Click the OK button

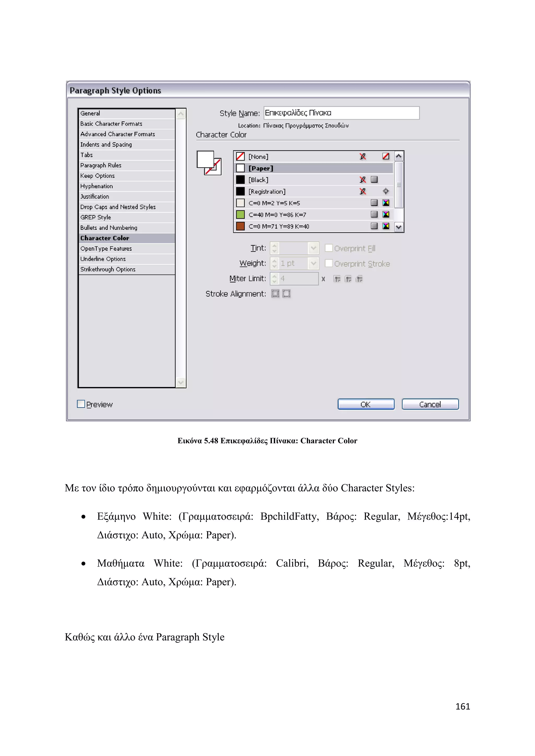[x=366, y=404]
